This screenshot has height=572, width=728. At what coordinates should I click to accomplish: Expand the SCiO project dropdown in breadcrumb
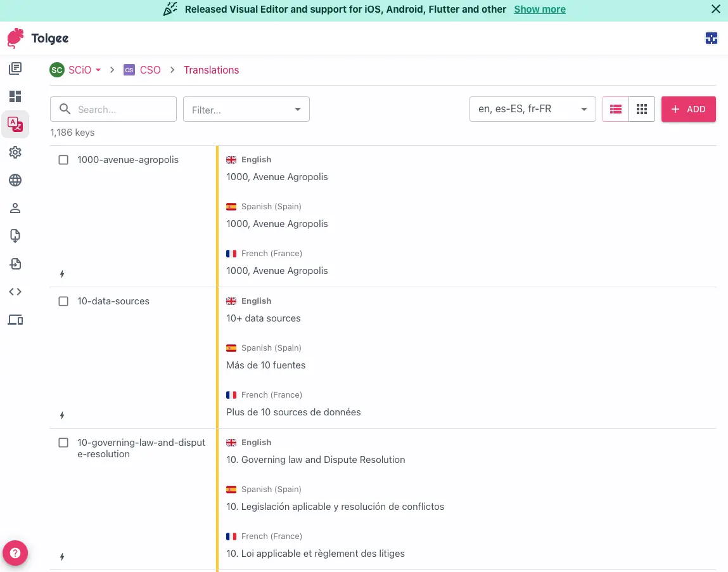tap(75, 70)
